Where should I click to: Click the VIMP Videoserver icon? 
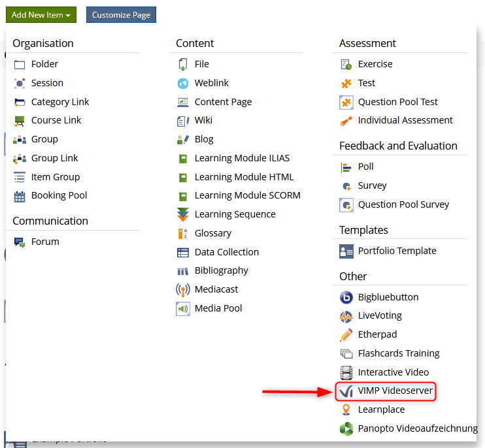(346, 391)
